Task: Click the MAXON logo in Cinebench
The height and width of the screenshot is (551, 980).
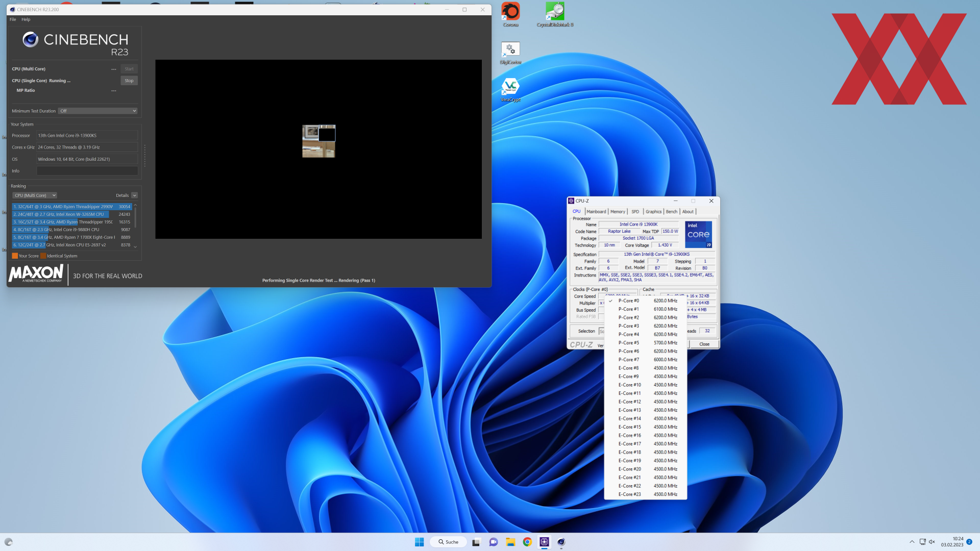Action: [x=36, y=273]
